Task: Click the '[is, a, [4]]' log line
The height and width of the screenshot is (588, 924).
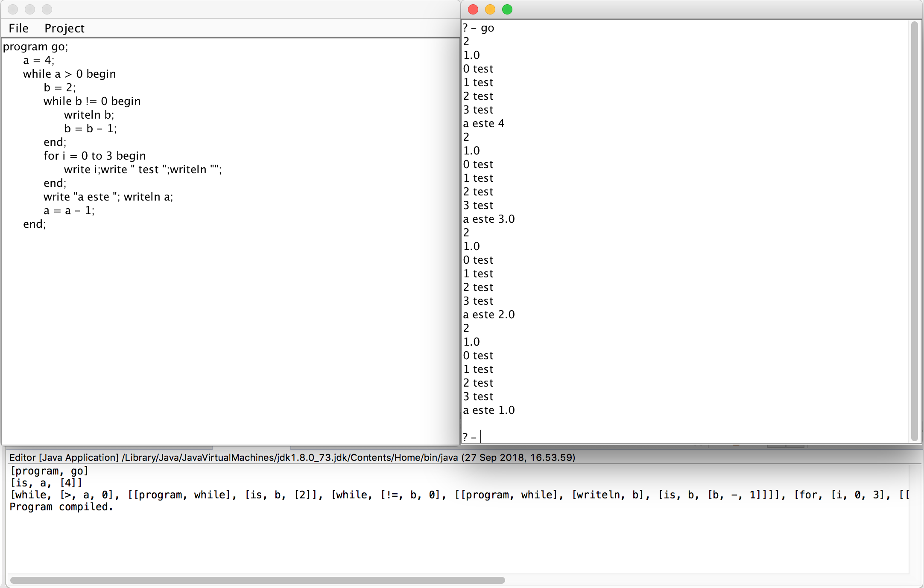Action: pyautogui.click(x=46, y=483)
